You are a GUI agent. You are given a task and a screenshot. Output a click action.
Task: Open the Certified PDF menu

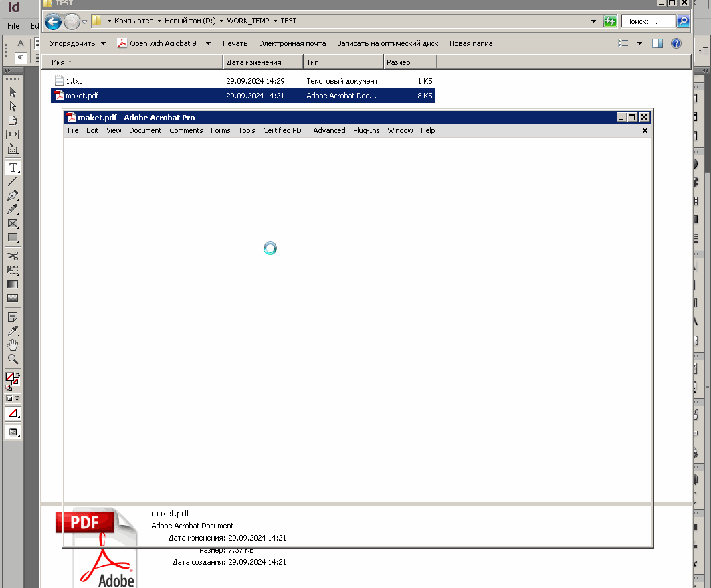coord(284,130)
